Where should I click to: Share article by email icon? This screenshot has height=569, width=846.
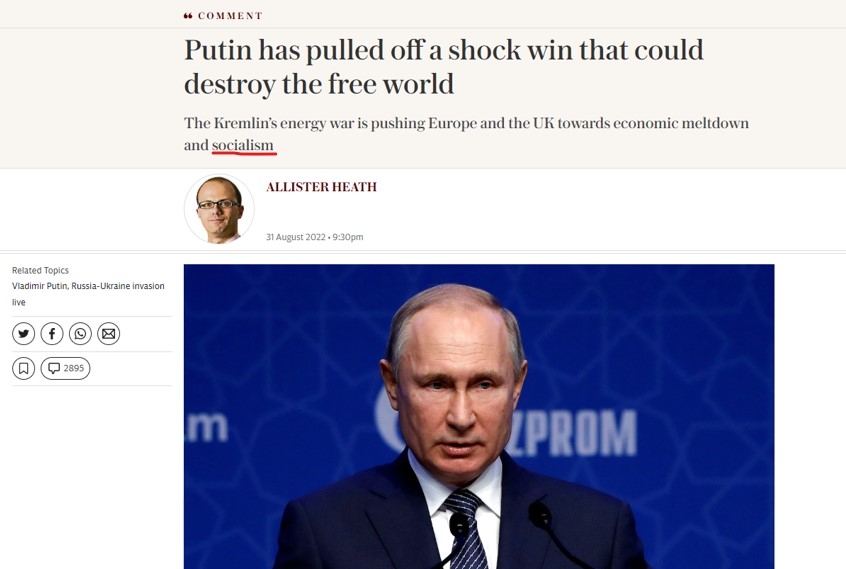(108, 334)
